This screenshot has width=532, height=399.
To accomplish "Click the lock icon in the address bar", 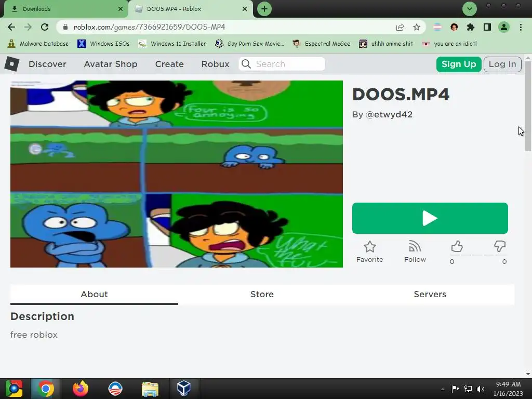I will pos(65,27).
